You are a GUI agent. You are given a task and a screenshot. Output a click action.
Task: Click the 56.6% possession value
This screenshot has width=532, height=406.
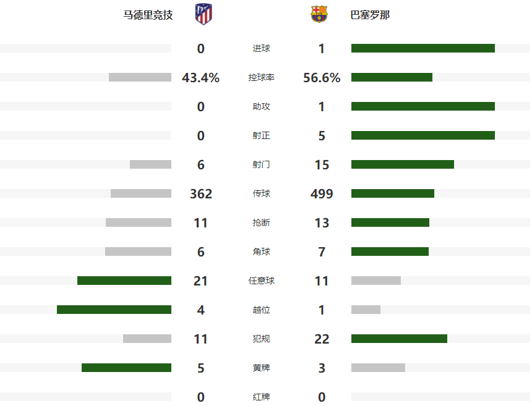[x=322, y=78]
